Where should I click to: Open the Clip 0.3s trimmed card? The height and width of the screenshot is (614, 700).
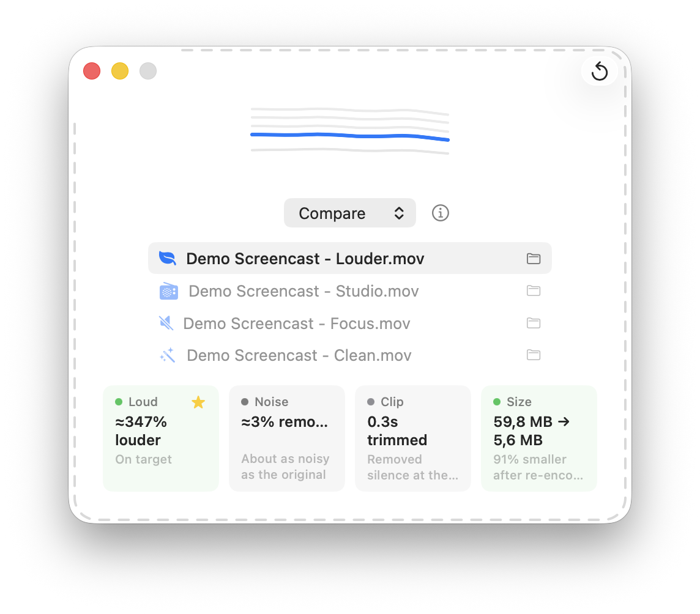point(413,438)
